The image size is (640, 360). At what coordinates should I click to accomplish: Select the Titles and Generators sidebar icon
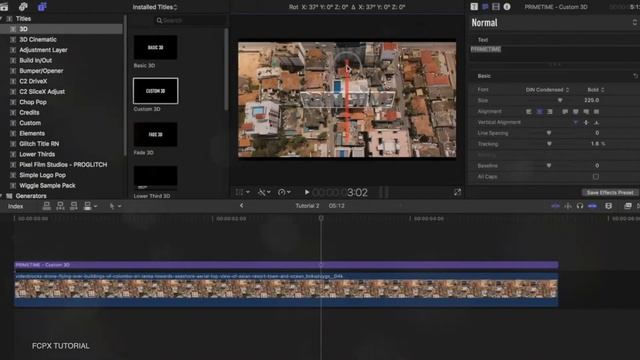pos(42,7)
